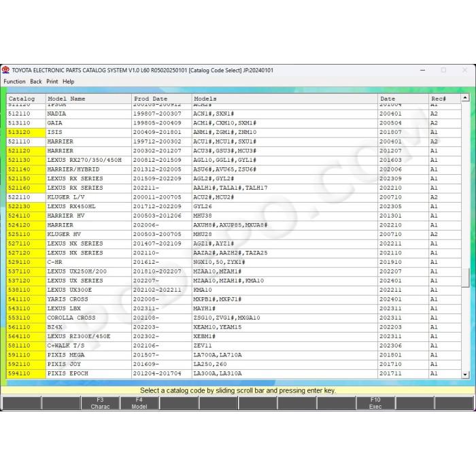Image resolution: width=476 pixels, height=476 pixels.
Task: Open the Back menu
Action: [x=36, y=82]
